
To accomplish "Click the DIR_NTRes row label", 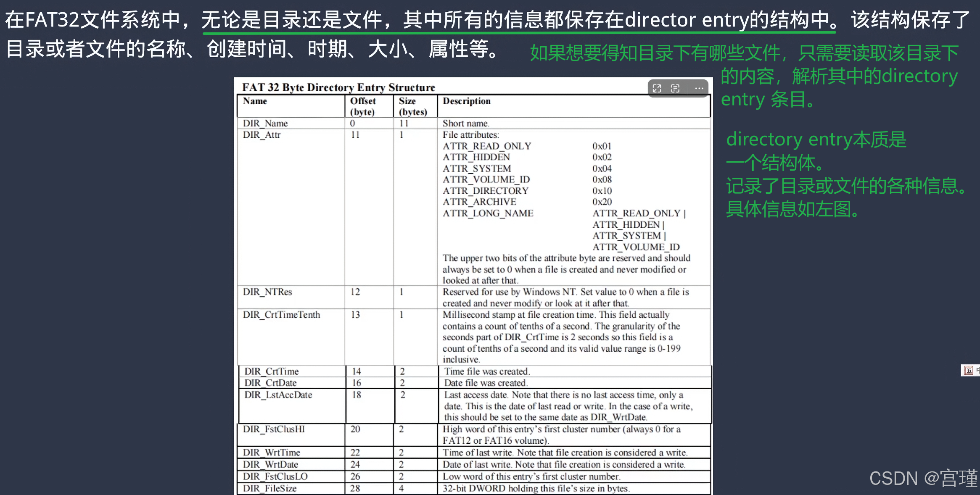I will pos(267,292).
